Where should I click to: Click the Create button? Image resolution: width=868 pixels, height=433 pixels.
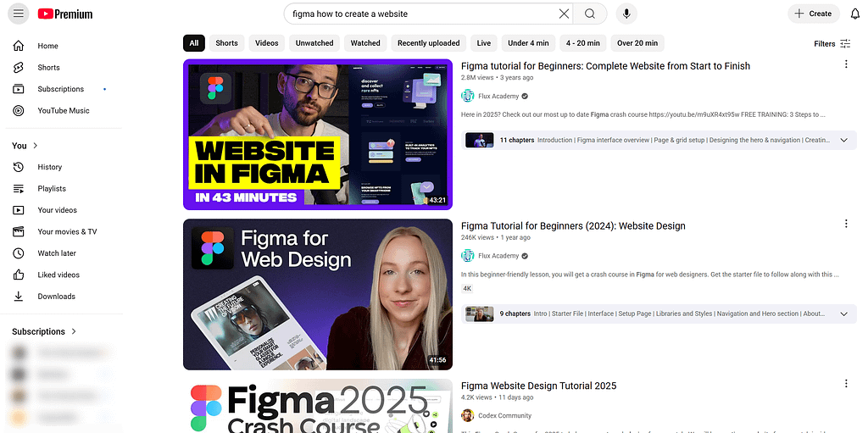coord(813,14)
